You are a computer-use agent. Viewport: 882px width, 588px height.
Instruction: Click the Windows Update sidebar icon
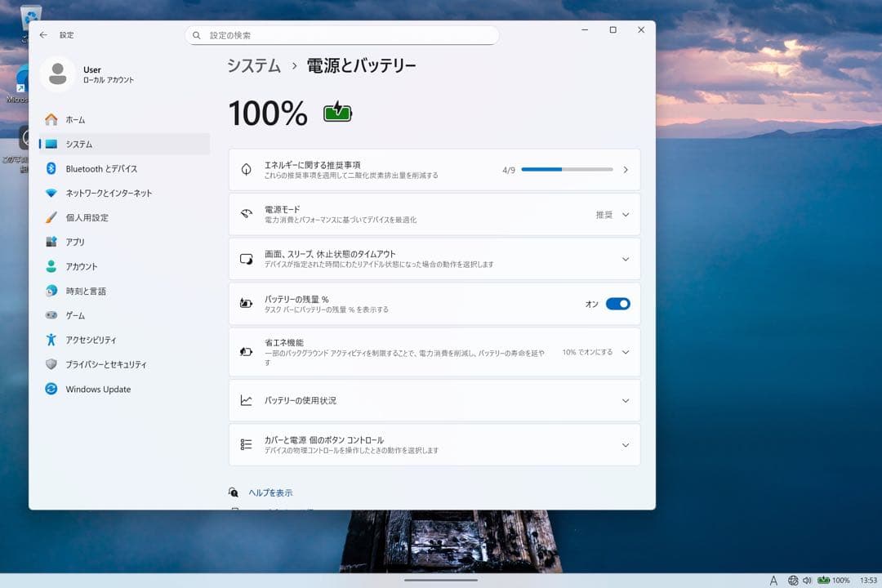click(x=51, y=390)
